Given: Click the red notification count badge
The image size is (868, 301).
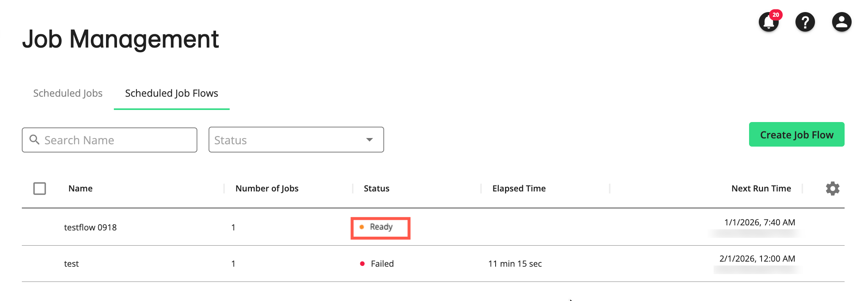Looking at the screenshot, I should (776, 15).
